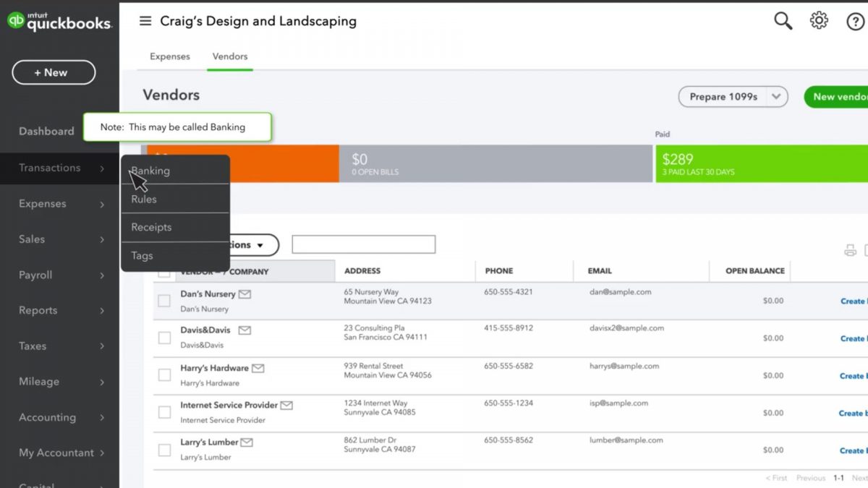This screenshot has height=488, width=868.
Task: Select the Larry's Lumber row checkbox
Action: (x=164, y=450)
